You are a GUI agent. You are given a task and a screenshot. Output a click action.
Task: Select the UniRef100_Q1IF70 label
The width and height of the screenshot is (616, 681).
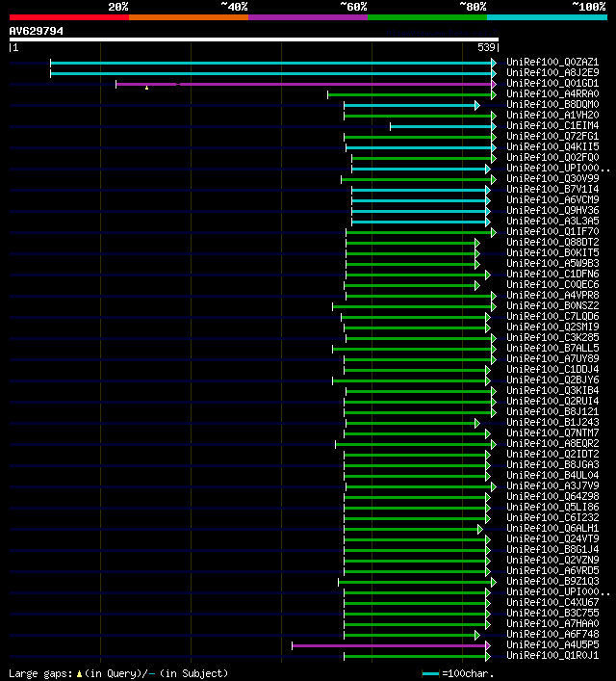(x=552, y=231)
